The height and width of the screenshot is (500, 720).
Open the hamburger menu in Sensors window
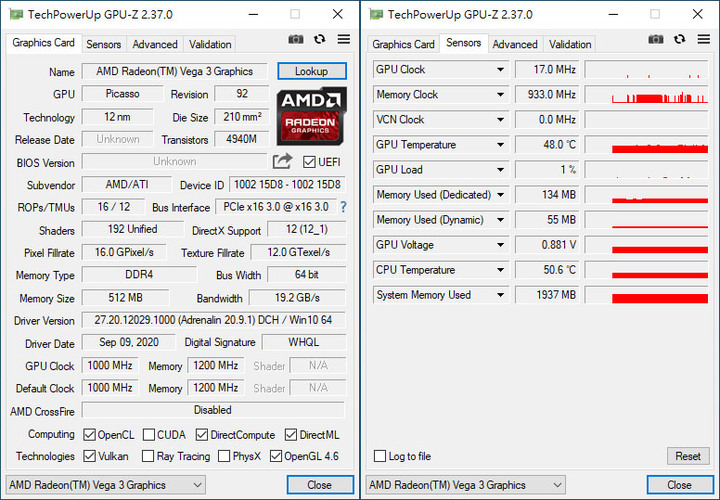(703, 39)
